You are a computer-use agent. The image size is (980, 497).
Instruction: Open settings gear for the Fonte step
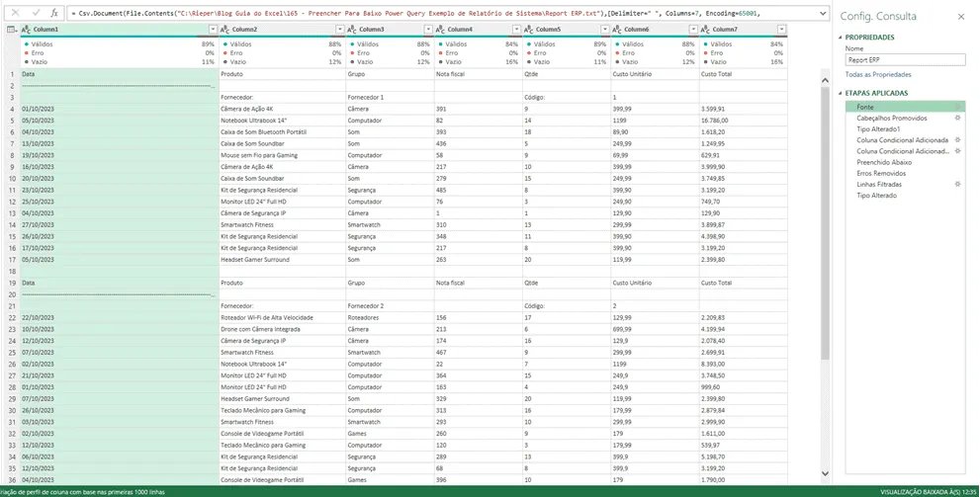pos(957,107)
